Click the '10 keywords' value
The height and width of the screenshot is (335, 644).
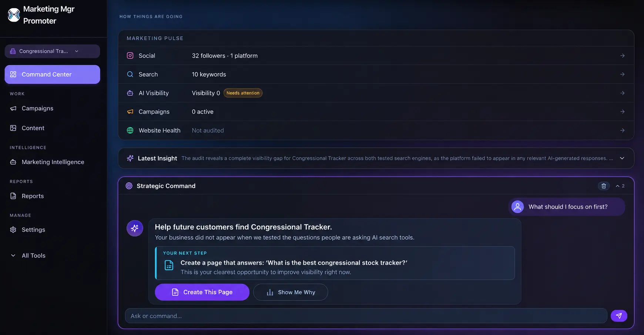pos(209,74)
